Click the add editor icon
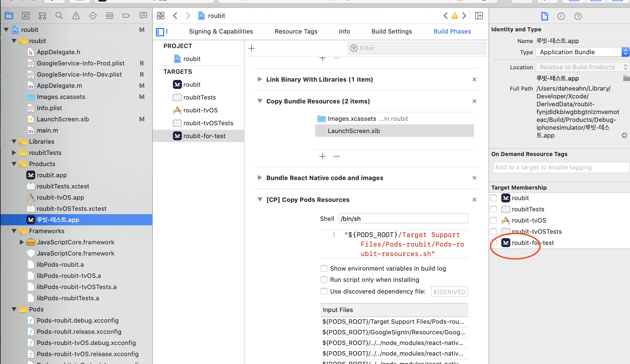630x364 pixels. [x=479, y=16]
